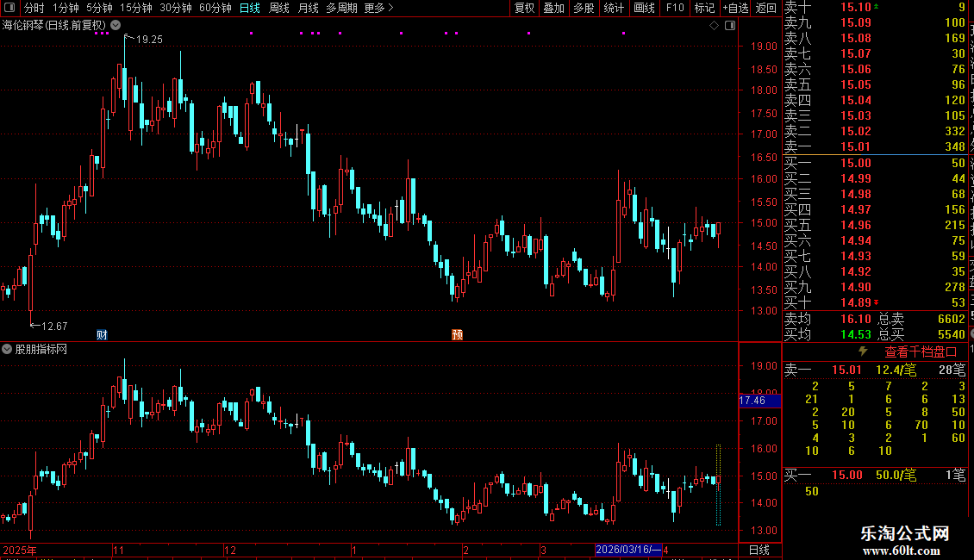Open the 多股 multi-stock view
The height and width of the screenshot is (560, 974).
click(x=584, y=8)
